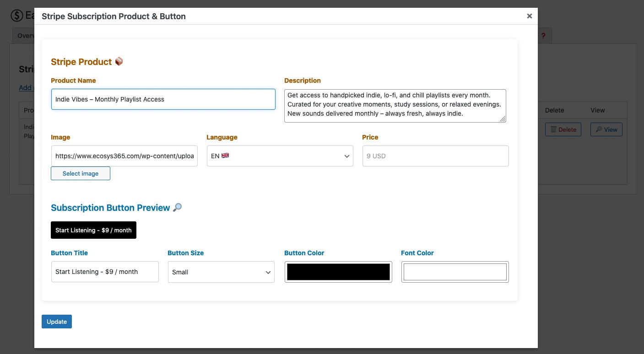Image resolution: width=644 pixels, height=354 pixels.
Task: Click the Select image button
Action: tap(80, 173)
